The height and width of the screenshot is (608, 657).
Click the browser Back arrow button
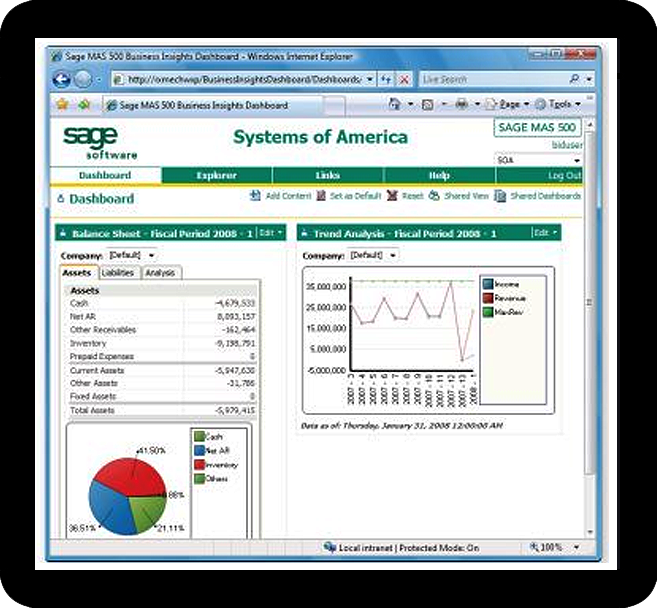click(58, 78)
